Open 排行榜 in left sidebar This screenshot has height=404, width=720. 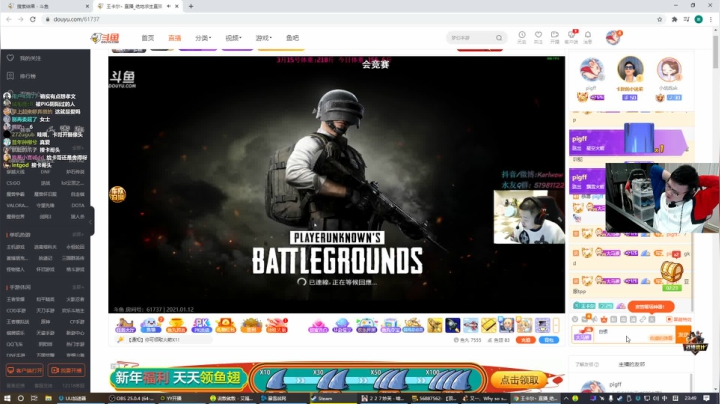tap(28, 76)
